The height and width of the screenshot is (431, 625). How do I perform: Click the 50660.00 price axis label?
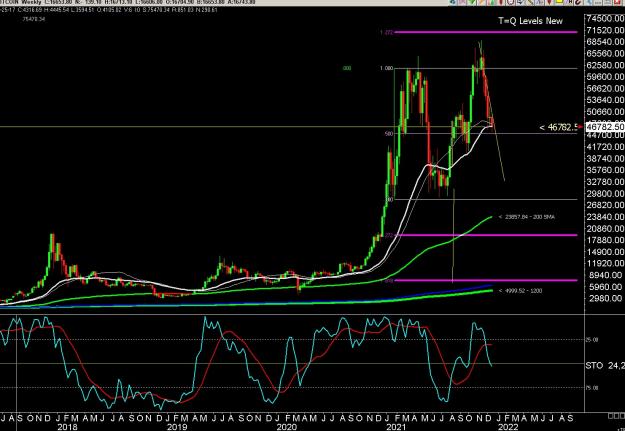coord(605,112)
